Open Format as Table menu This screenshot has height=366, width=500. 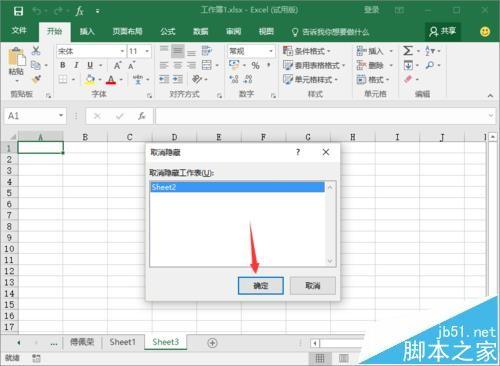tap(314, 65)
